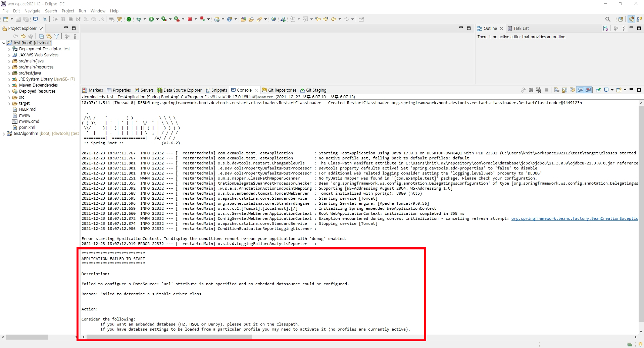Click the red Stop application icon

[190, 19]
